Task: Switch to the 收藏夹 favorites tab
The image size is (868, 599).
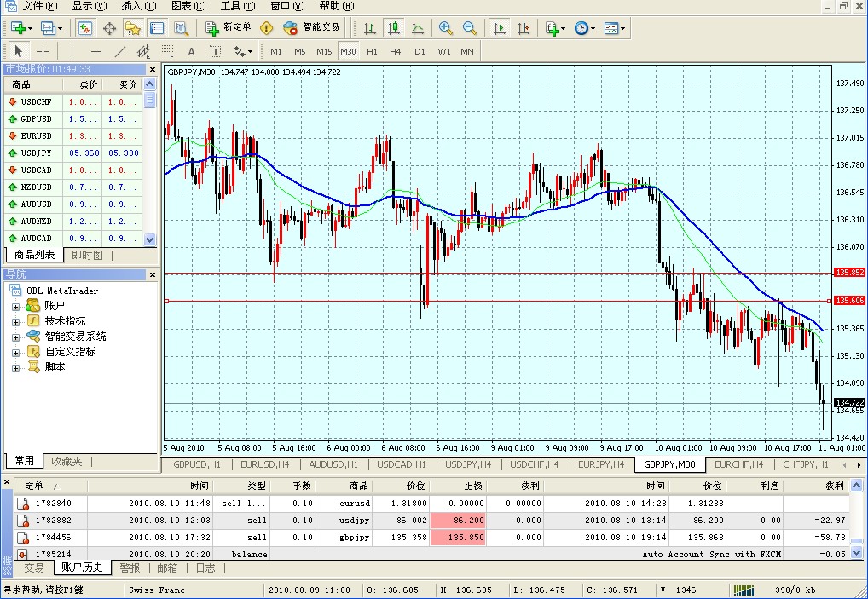Action: click(67, 461)
